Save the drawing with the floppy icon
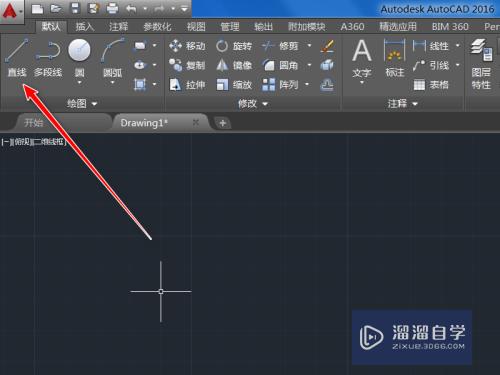The width and height of the screenshot is (500, 375). (x=75, y=9)
